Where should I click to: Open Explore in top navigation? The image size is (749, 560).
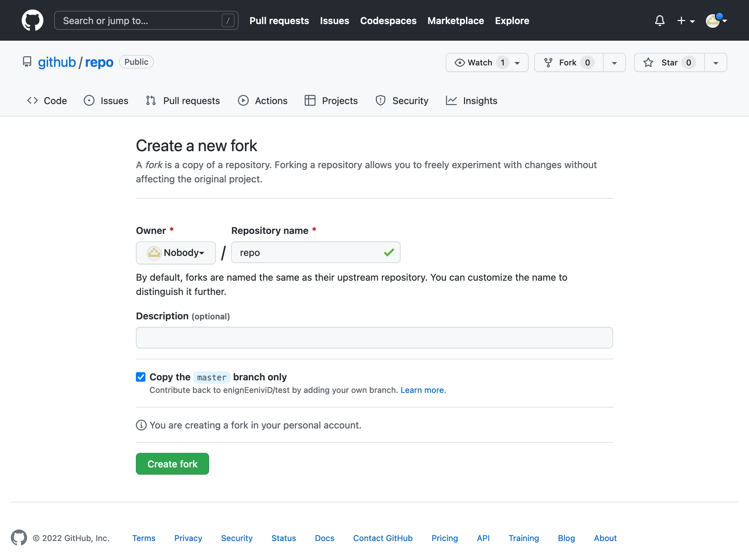click(512, 21)
